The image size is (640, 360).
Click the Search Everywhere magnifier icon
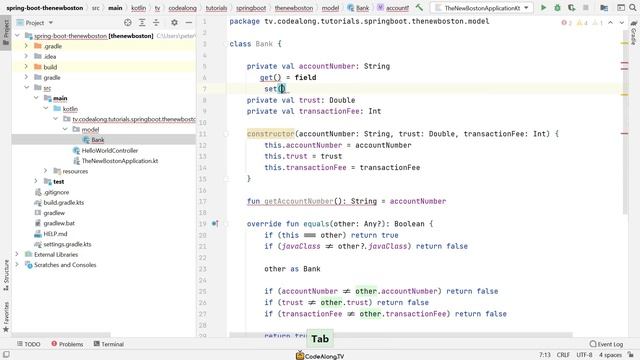[x=633, y=8]
